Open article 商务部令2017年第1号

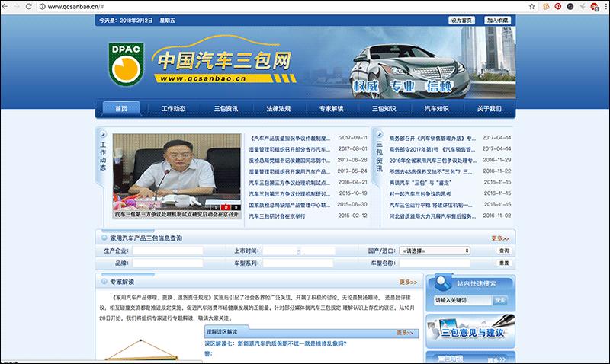pyautogui.click(x=432, y=149)
